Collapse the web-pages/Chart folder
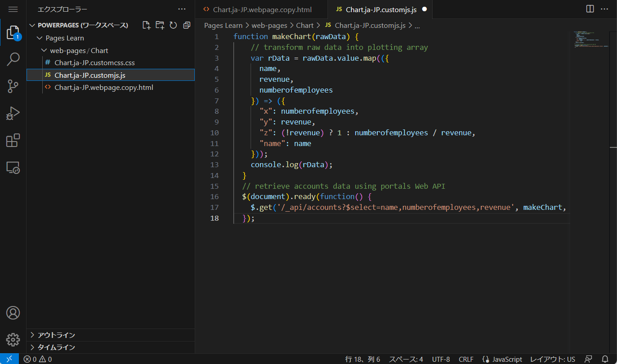 click(79, 51)
